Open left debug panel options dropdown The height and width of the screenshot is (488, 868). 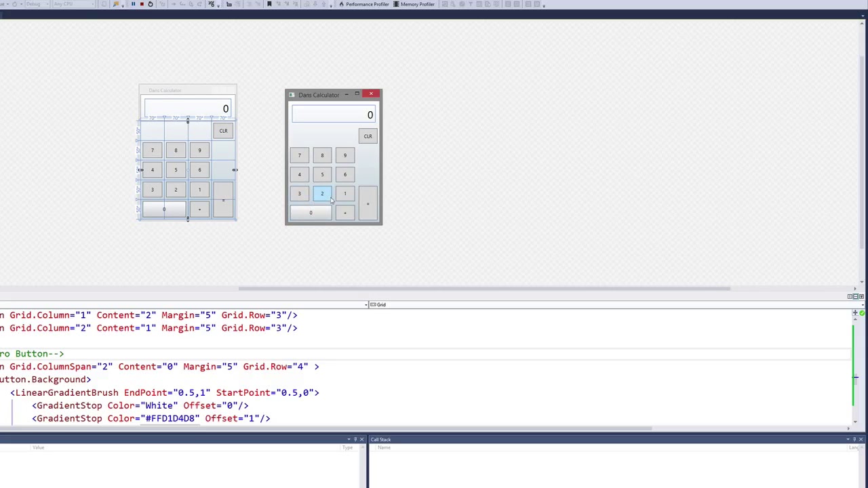[349, 440]
